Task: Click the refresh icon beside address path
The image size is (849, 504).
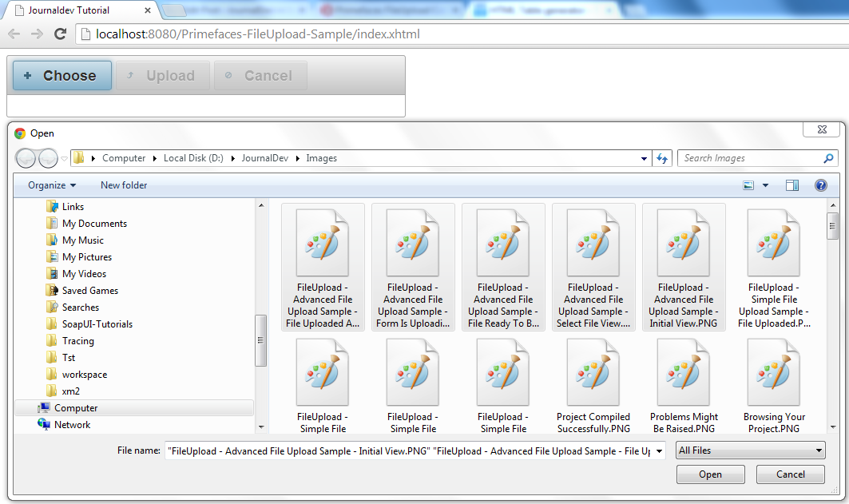Action: click(x=661, y=158)
